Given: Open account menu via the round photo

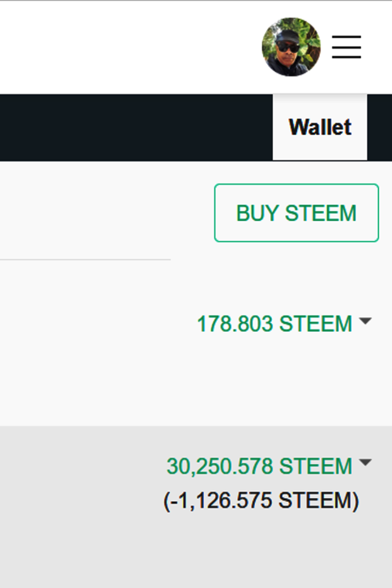Looking at the screenshot, I should click(291, 47).
